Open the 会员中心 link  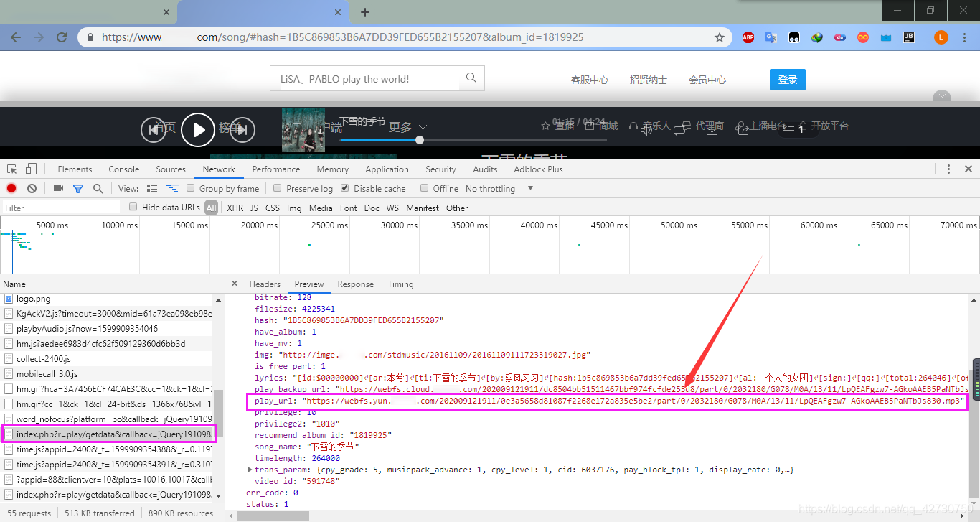coord(707,80)
